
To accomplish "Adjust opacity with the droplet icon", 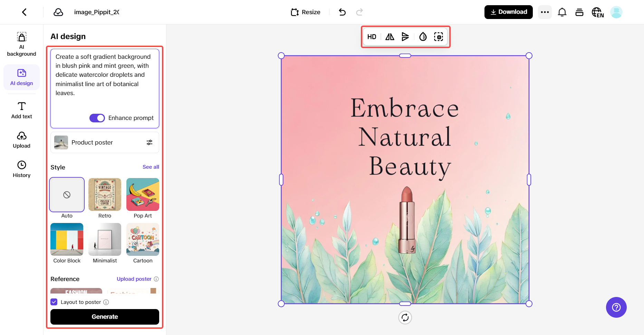I will (x=423, y=37).
